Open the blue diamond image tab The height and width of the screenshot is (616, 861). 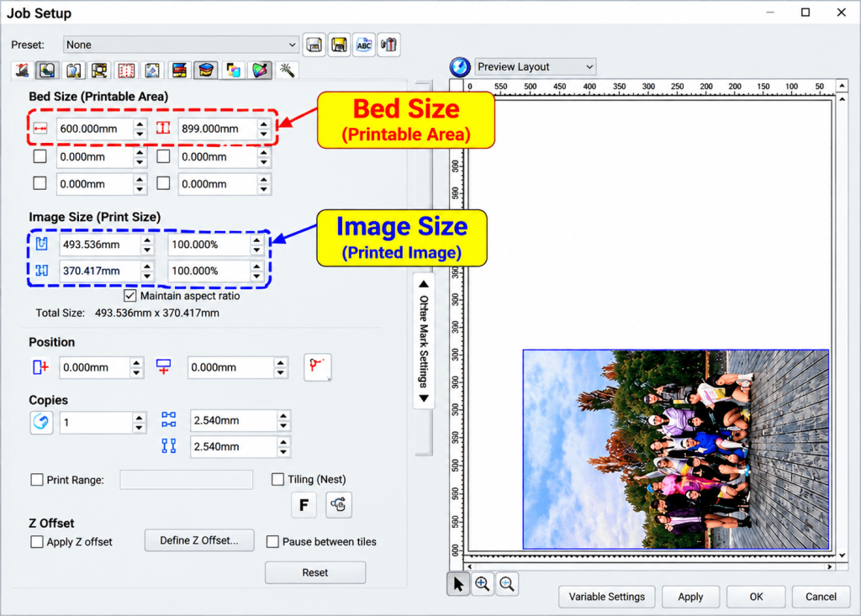pyautogui.click(x=152, y=71)
